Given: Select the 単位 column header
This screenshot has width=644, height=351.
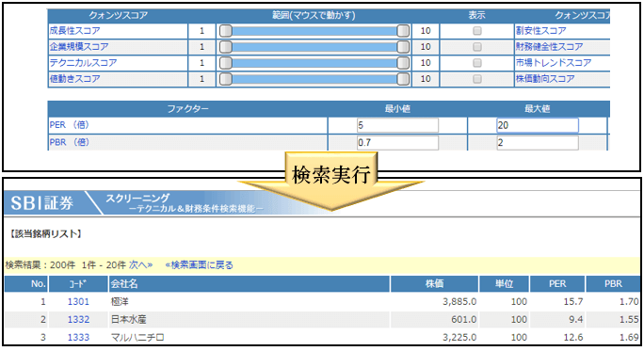Looking at the screenshot, I should pos(505,283).
